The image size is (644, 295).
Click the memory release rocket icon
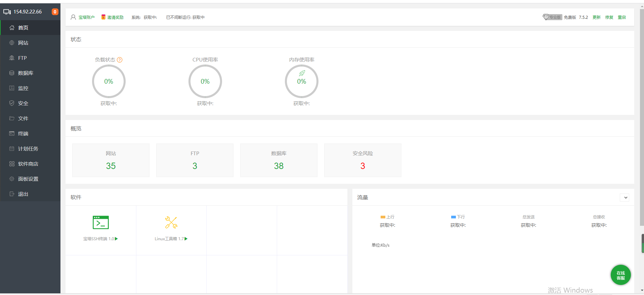pyautogui.click(x=302, y=73)
